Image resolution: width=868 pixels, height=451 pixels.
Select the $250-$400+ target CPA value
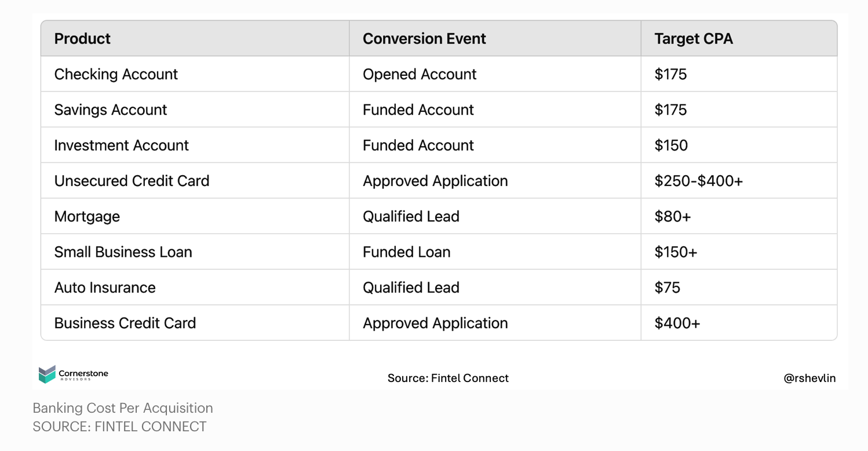pyautogui.click(x=698, y=181)
